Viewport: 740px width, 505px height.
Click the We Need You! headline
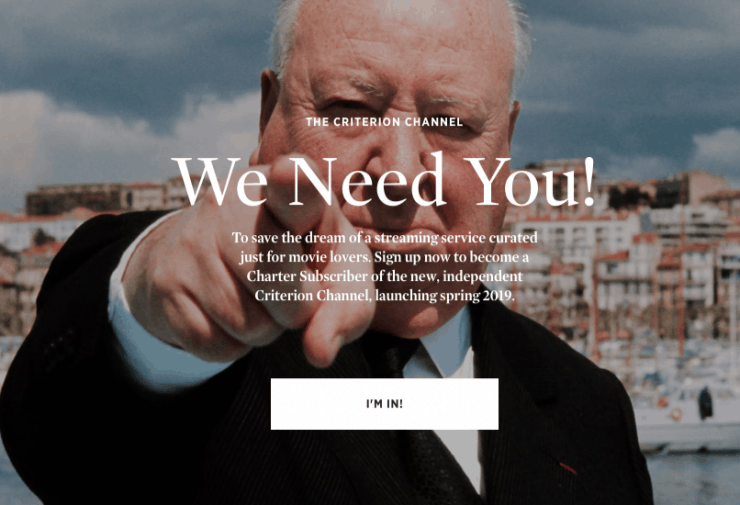point(383,180)
